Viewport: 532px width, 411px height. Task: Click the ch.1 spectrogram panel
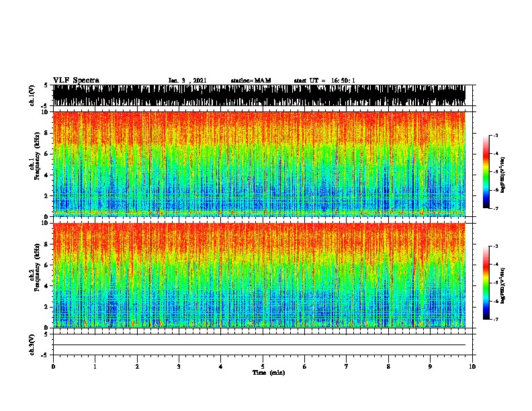click(259, 164)
